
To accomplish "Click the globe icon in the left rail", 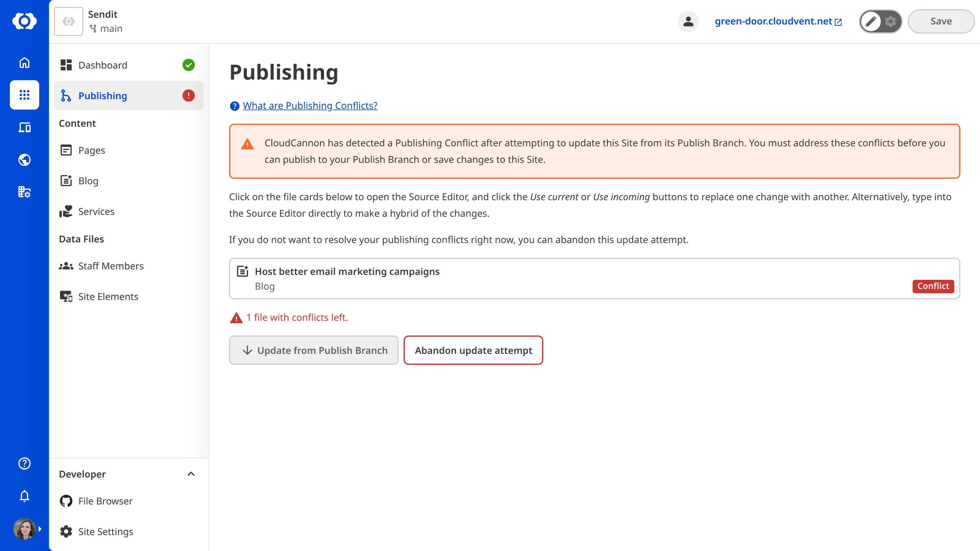I will 24,160.
